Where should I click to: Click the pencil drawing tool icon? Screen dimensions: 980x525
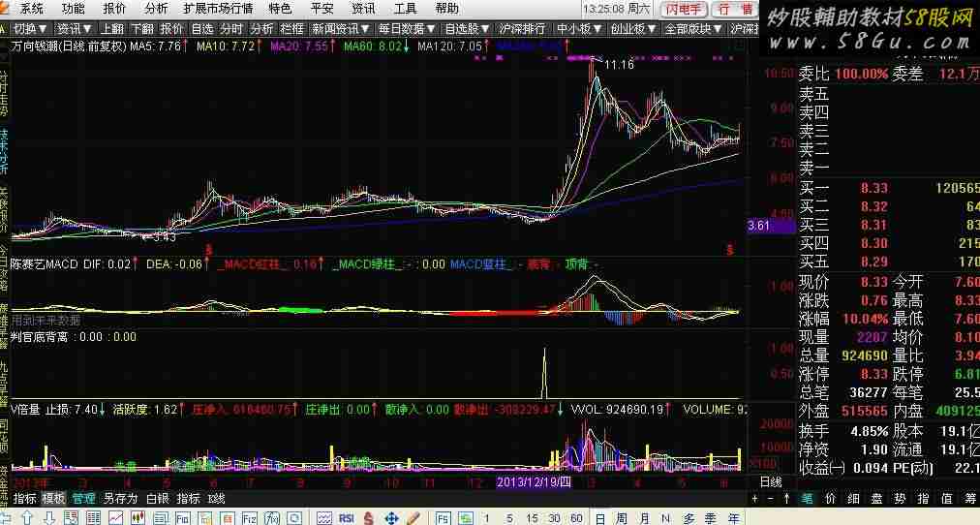[x=413, y=518]
